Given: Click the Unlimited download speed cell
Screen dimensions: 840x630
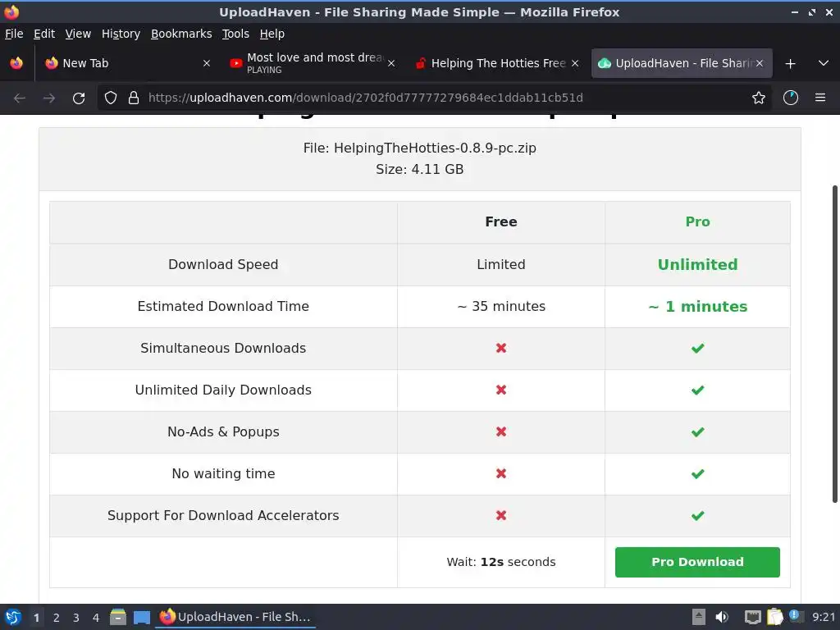Looking at the screenshot, I should 697,265.
